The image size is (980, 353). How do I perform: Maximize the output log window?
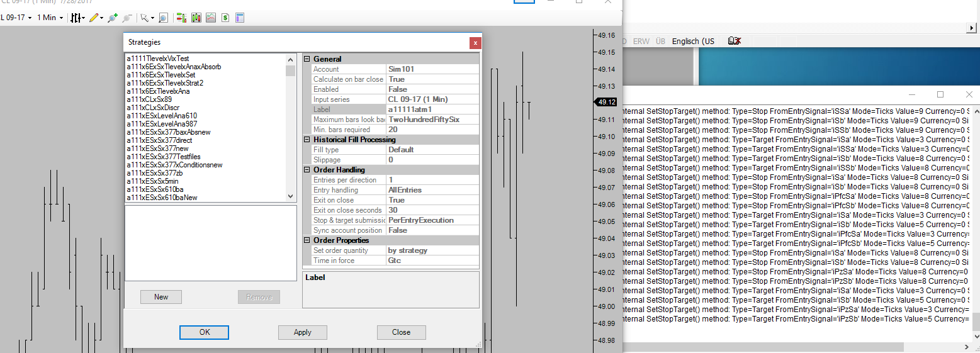[940, 94]
